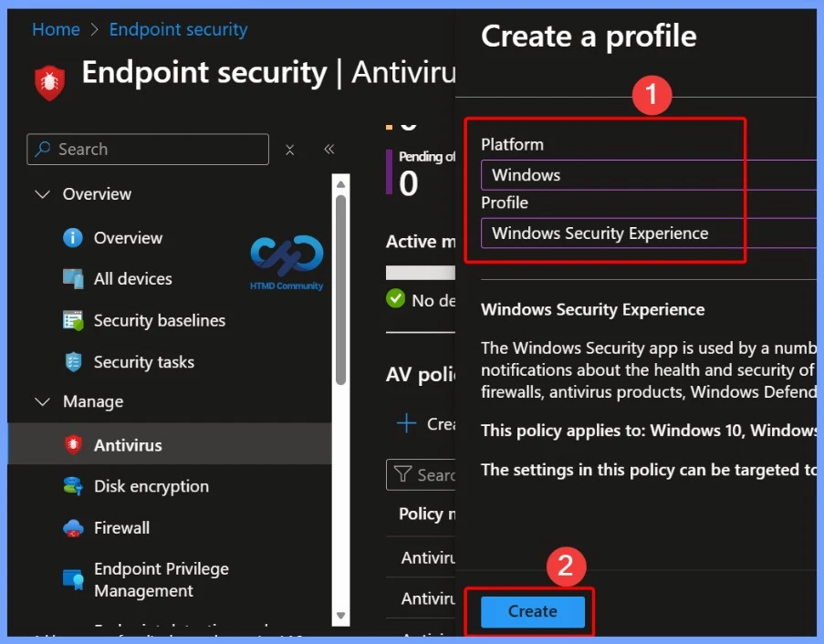This screenshot has width=824, height=644.
Task: Open Endpoint security from the breadcrumb
Action: 178,29
